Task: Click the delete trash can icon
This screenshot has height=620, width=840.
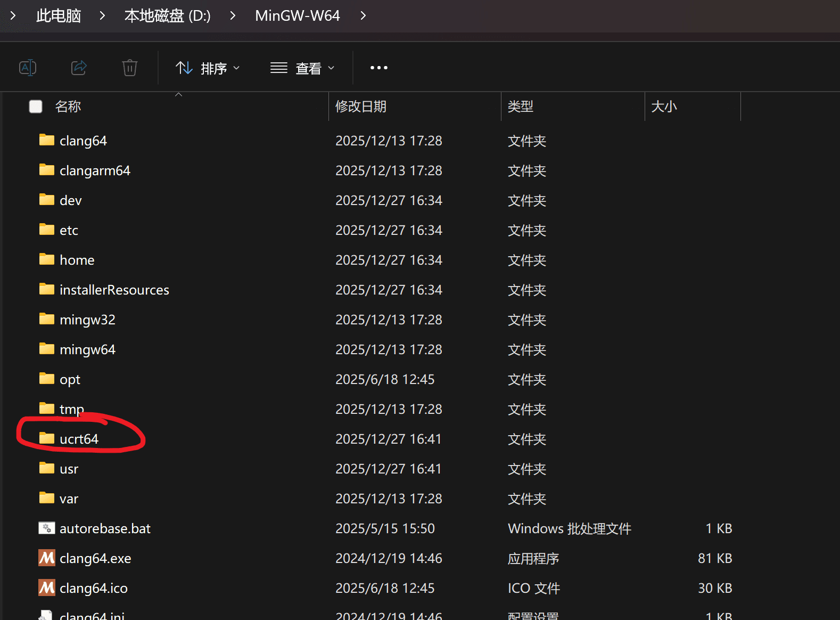Action: (130, 68)
